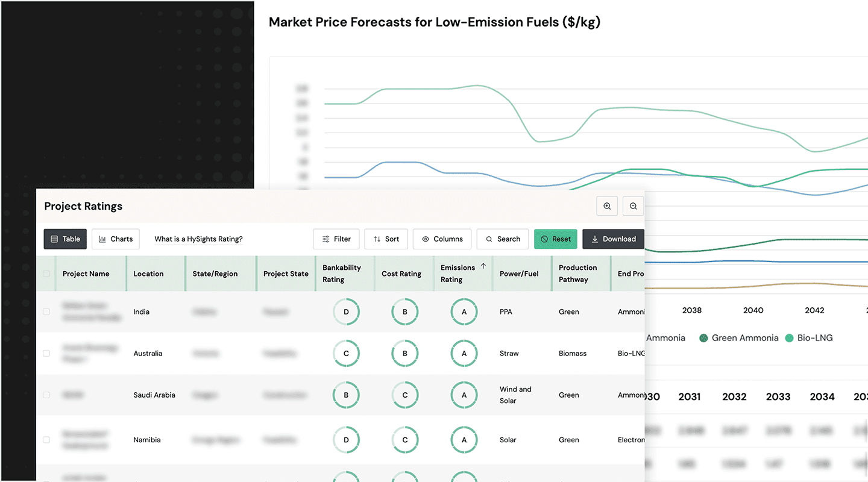Image resolution: width=868 pixels, height=482 pixels.
Task: Click the Green Ammonia legend color dot
Action: pos(703,338)
